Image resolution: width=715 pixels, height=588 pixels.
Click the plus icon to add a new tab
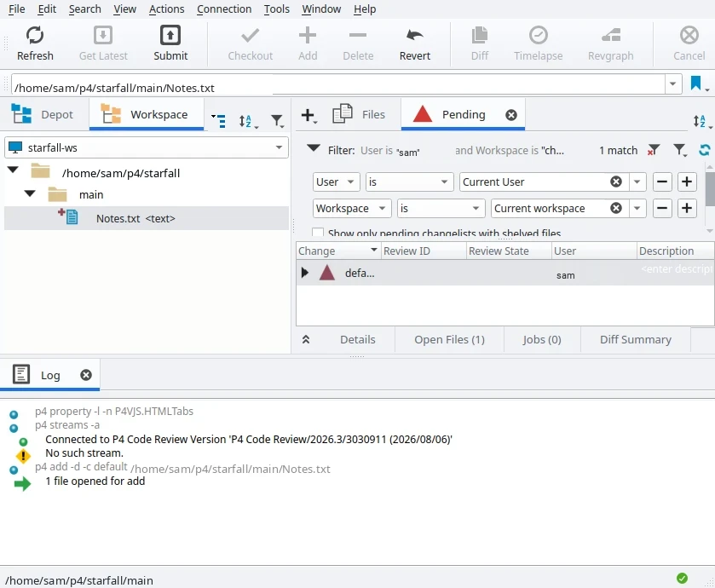point(308,115)
